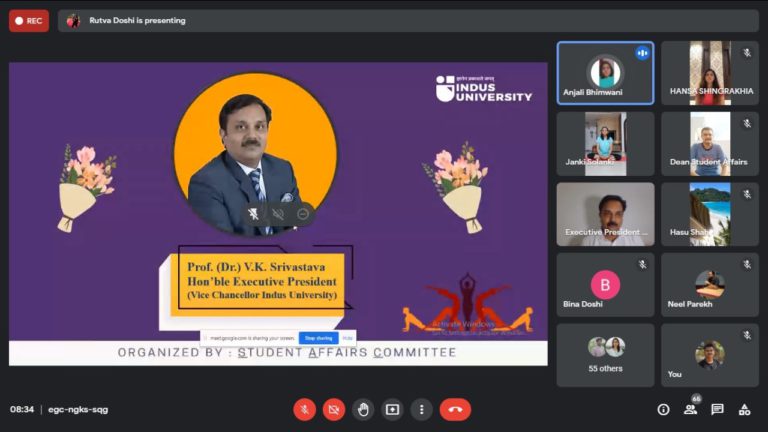768x432 pixels.
Task: Click the REC recording indicator
Action: 29,21
